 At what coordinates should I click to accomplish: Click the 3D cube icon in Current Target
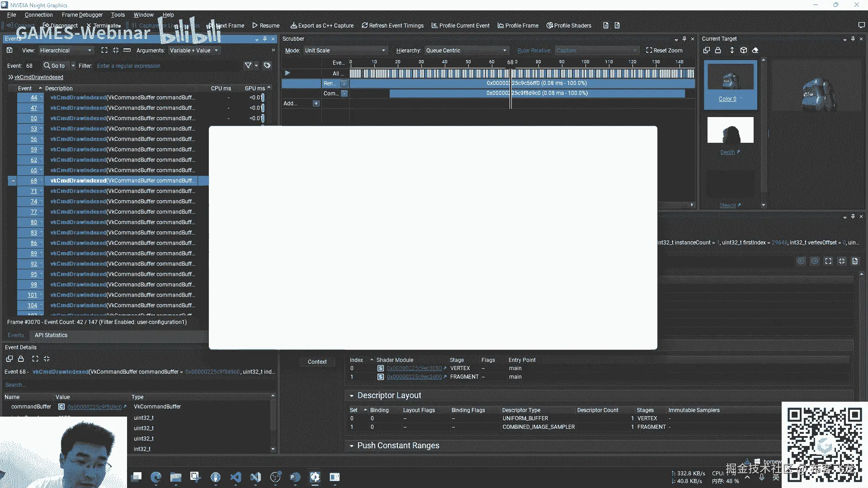pos(744,50)
